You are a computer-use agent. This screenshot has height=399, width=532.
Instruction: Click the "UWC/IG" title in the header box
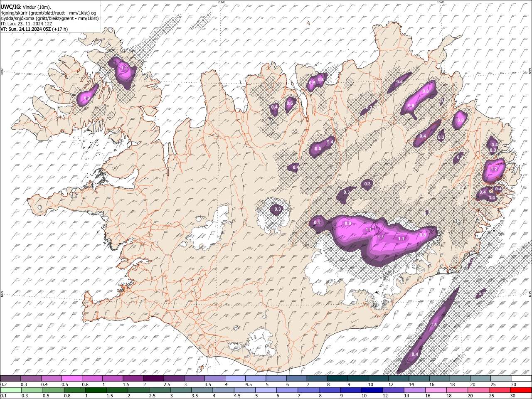coord(10,7)
